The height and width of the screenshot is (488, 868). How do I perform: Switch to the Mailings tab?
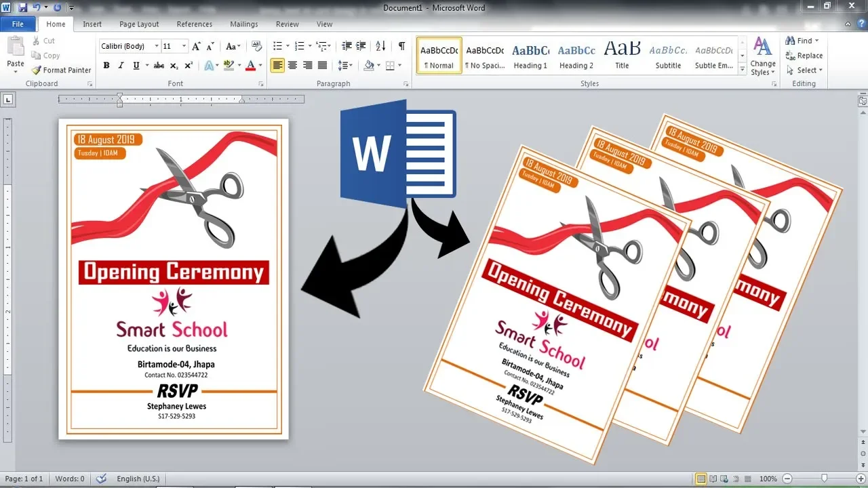[244, 24]
